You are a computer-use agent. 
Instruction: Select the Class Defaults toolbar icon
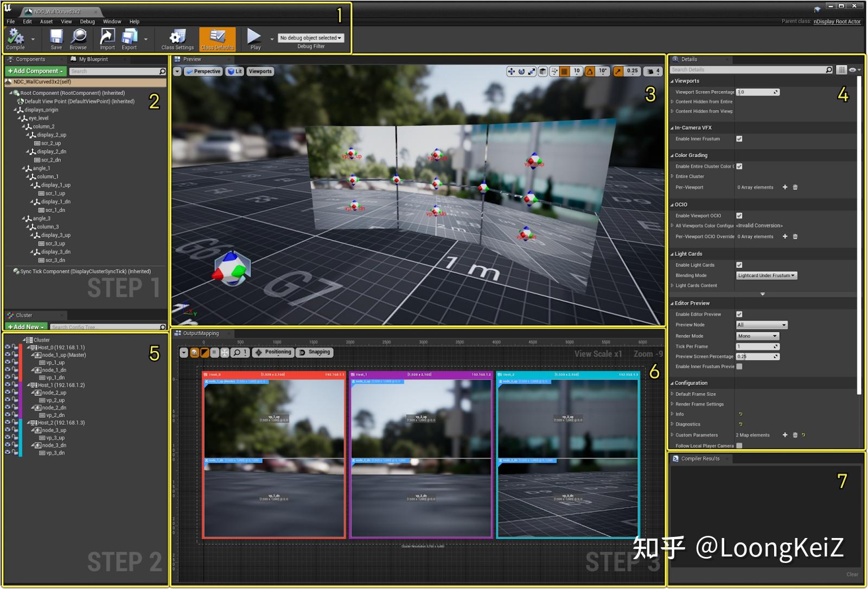click(218, 39)
